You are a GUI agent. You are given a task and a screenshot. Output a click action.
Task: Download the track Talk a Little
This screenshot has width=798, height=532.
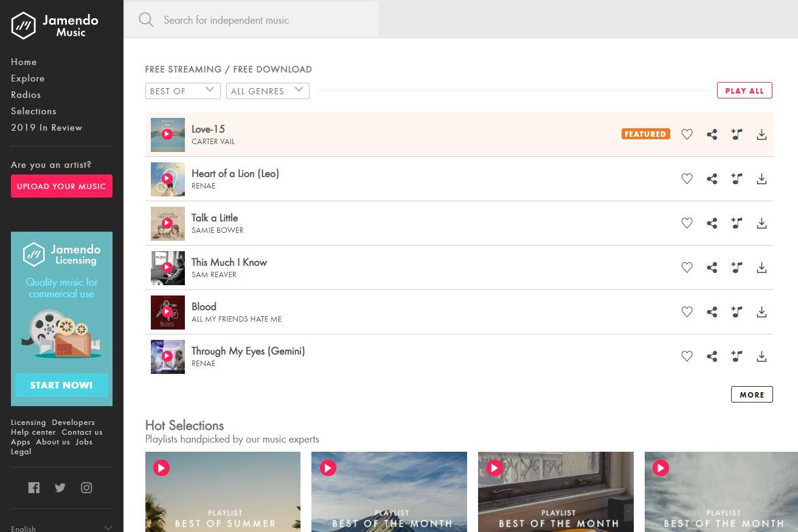coord(762,223)
